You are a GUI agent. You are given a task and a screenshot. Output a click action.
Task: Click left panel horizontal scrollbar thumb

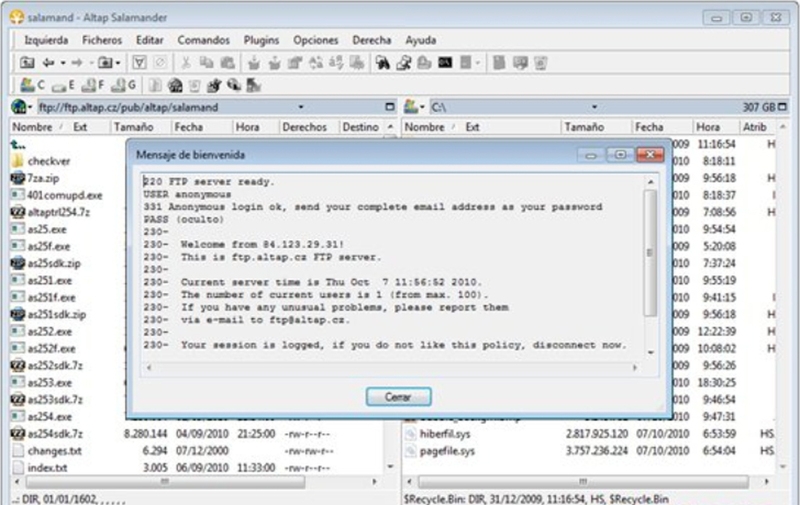165,482
